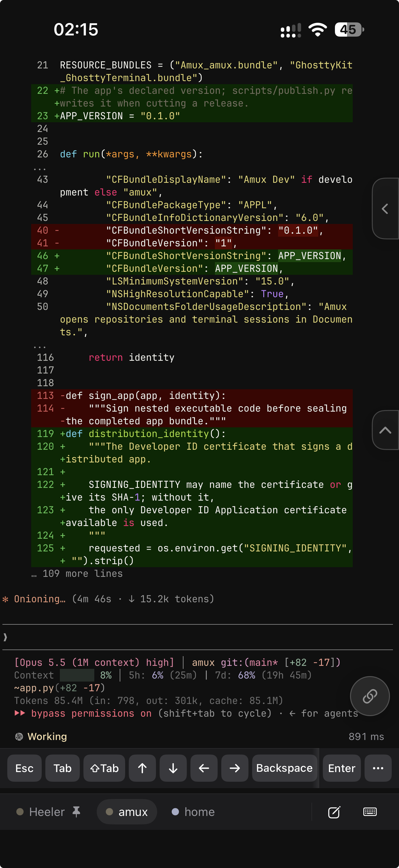Select the amux session tab
The height and width of the screenshot is (868, 399).
tap(127, 812)
